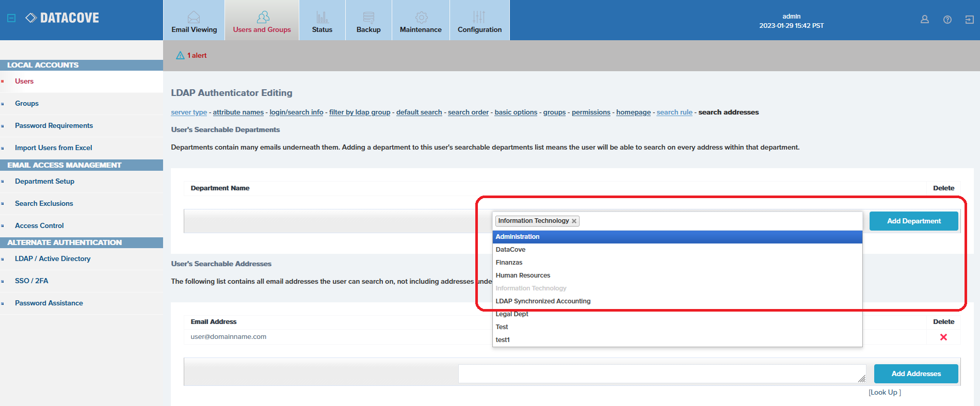
Task: Click the Add Addresses button
Action: (915, 373)
